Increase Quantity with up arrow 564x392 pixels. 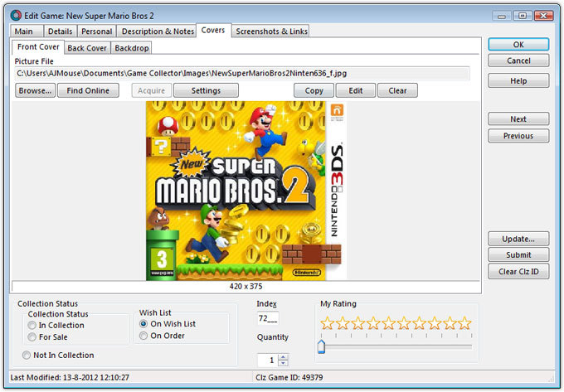[x=284, y=357]
